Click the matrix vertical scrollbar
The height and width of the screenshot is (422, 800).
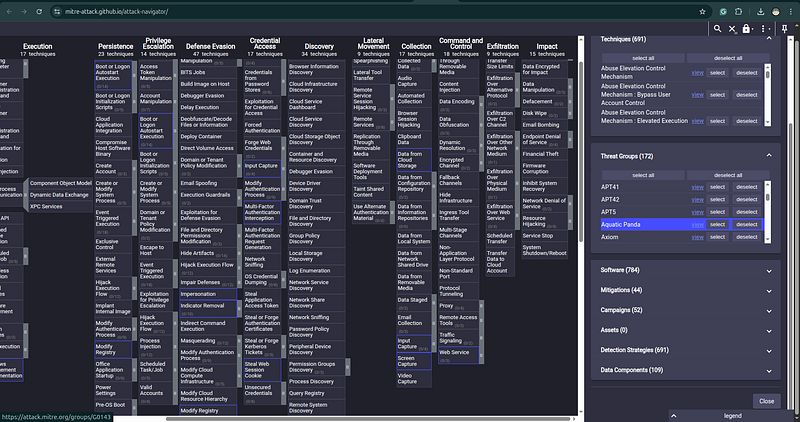[581, 153]
